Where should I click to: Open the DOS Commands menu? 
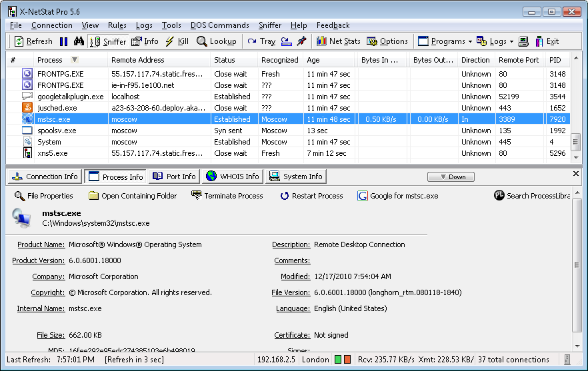(220, 25)
